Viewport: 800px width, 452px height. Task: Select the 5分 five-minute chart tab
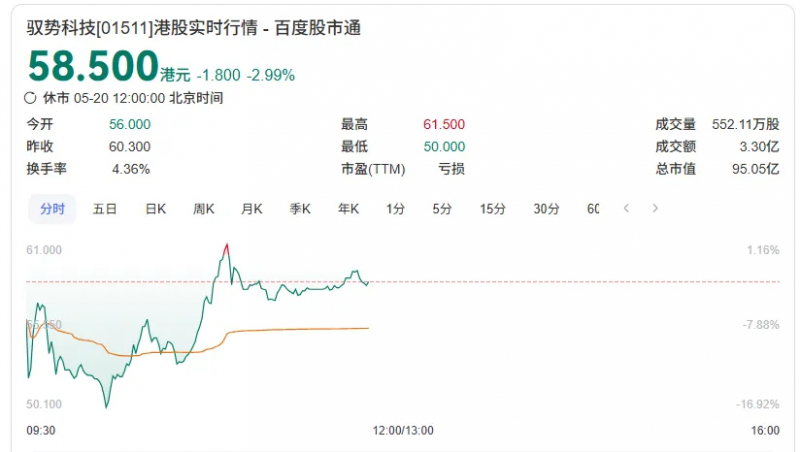442,209
